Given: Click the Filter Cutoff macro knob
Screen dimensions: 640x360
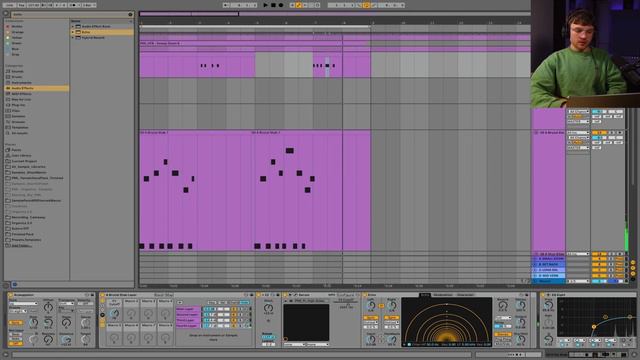Looking at the screenshot, I should [115, 313].
